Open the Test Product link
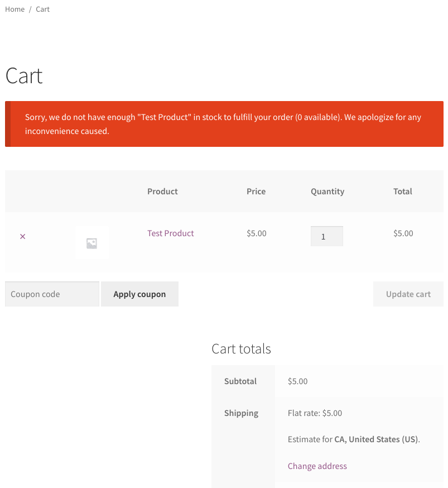This screenshot has width=448, height=488. (x=170, y=233)
